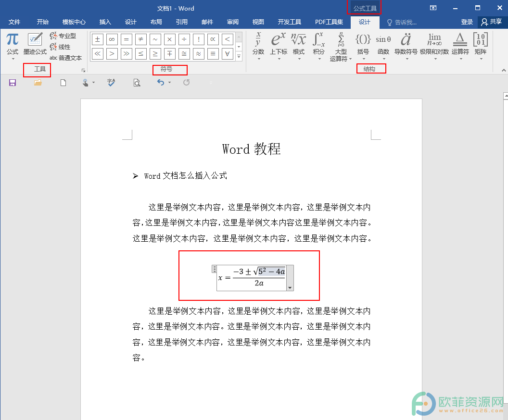Run the spelling and grammar check icon
This screenshot has width=508, height=420.
coord(111,83)
